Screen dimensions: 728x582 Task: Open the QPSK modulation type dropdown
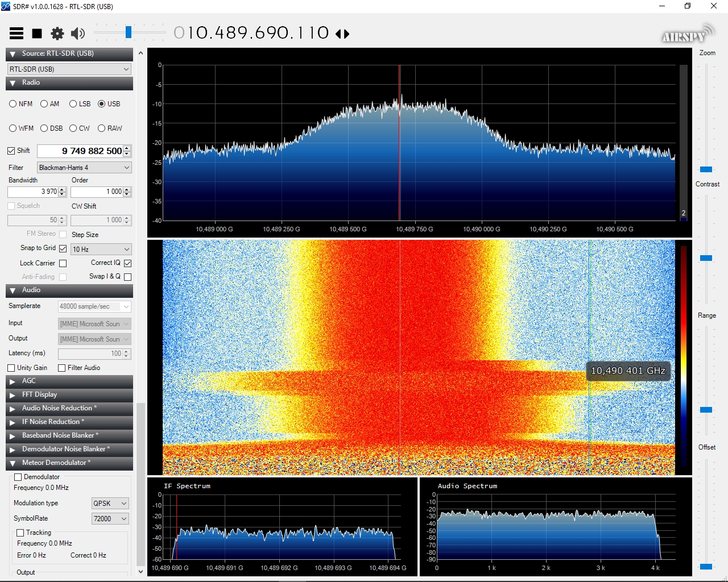(110, 504)
